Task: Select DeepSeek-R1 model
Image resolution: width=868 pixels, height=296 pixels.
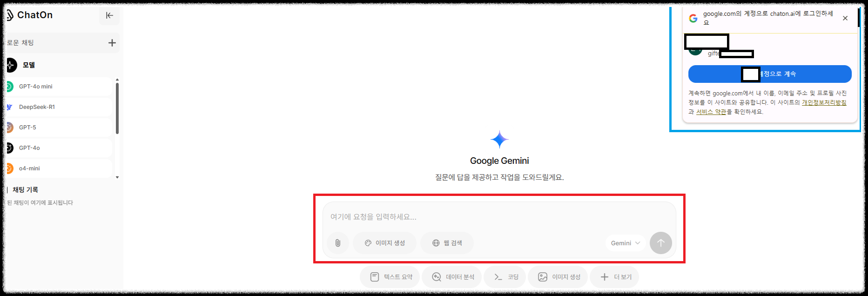Action: coord(59,107)
